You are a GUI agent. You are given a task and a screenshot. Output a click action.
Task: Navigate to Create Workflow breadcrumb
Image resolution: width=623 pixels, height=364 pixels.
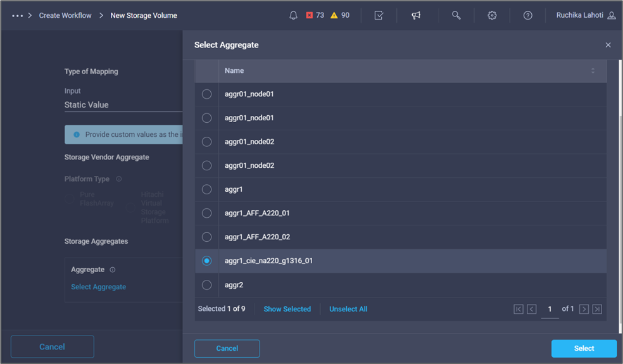65,15
